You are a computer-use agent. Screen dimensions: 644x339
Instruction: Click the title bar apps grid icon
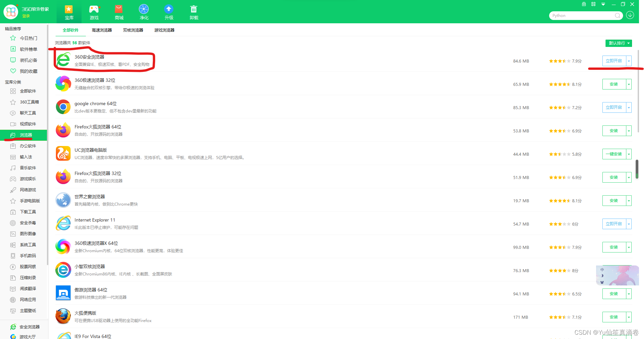pos(593,4)
